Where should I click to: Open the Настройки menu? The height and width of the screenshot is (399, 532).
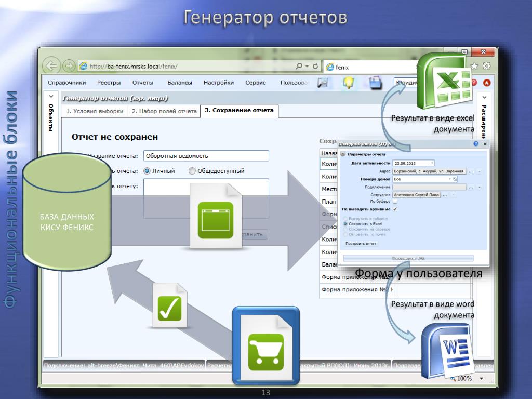pos(219,83)
